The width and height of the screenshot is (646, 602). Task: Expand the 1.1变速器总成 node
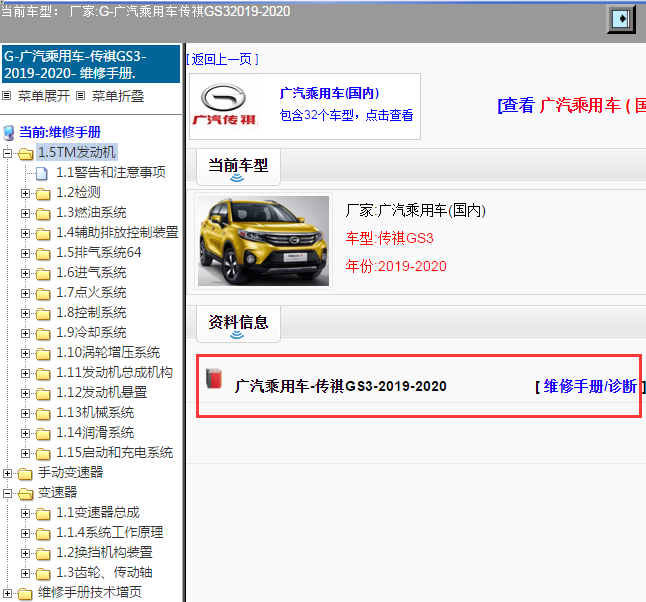25,513
